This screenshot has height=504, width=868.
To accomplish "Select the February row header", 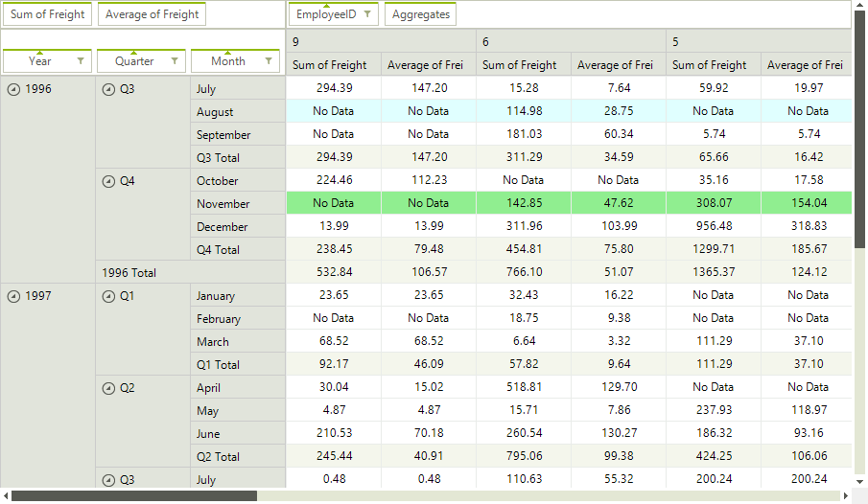I will (x=238, y=319).
